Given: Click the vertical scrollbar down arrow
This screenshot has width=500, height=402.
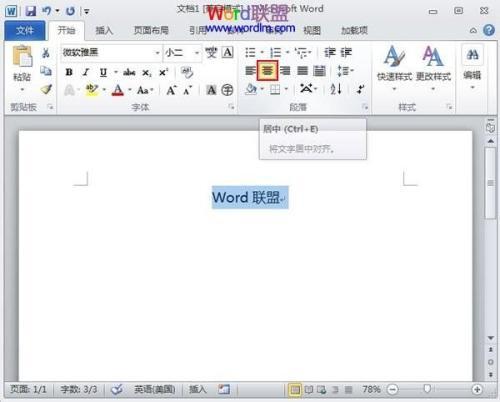Looking at the screenshot, I should click(491, 338).
